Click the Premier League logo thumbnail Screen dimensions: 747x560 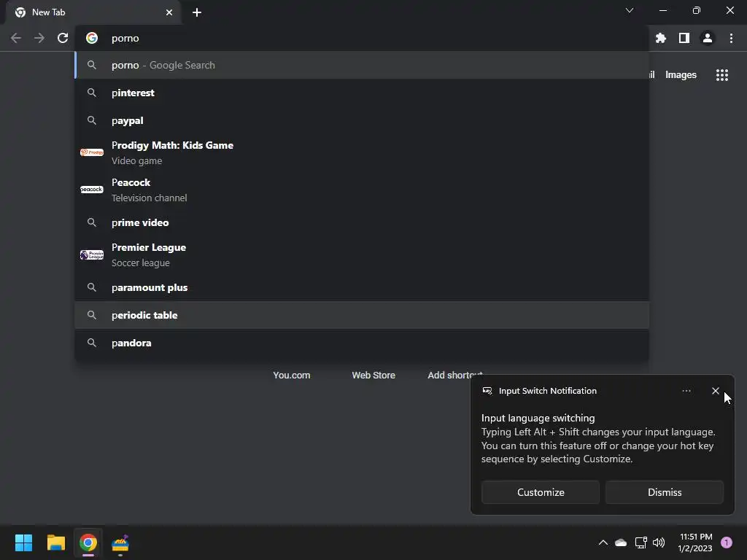[92, 254]
